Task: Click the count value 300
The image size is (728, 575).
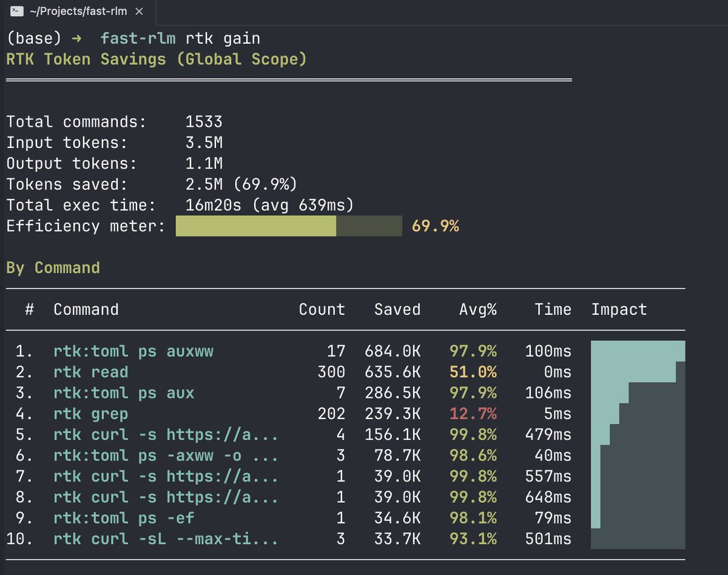Action: [x=331, y=372]
